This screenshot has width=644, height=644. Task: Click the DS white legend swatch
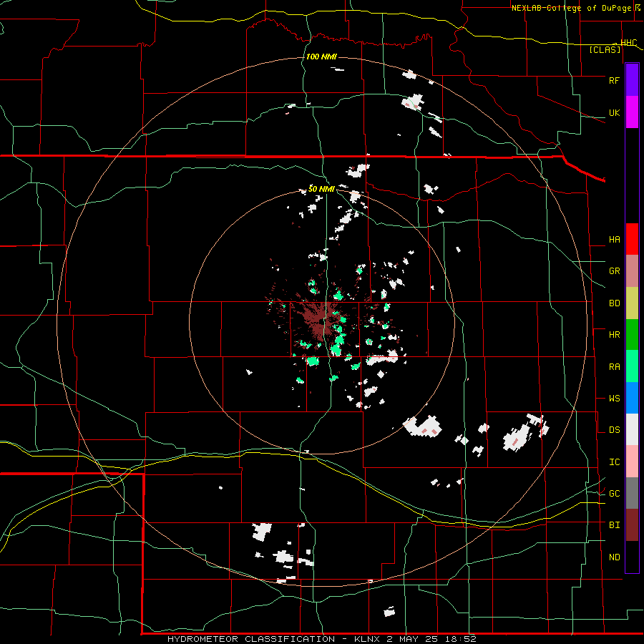(x=632, y=429)
